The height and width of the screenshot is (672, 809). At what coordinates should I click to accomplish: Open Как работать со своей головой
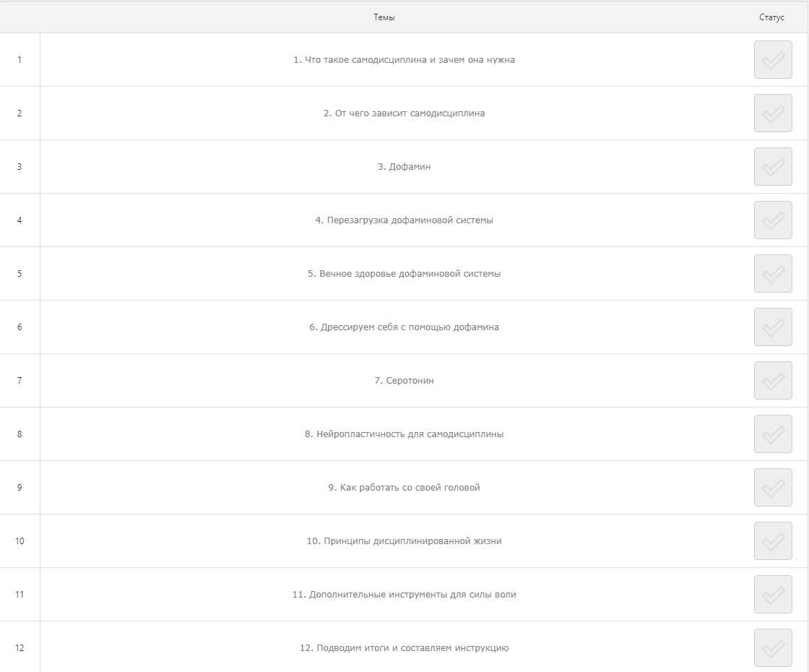pyautogui.click(x=404, y=488)
